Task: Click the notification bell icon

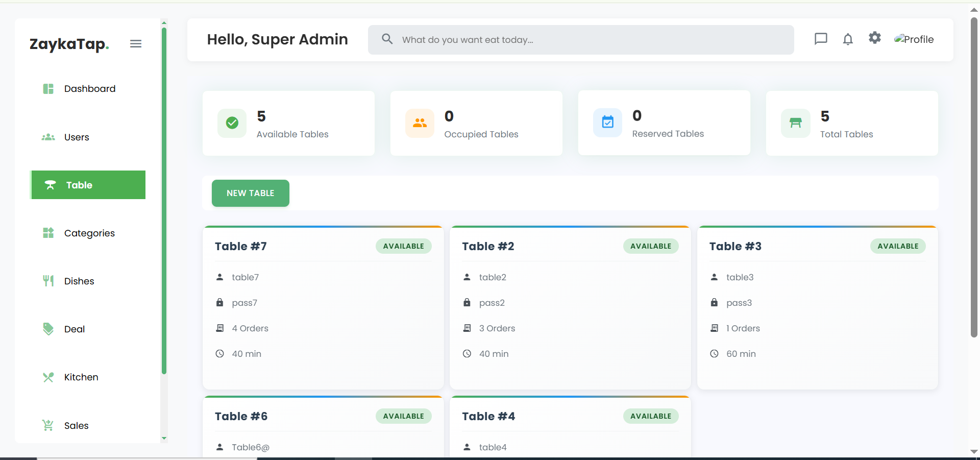Action: [848, 39]
